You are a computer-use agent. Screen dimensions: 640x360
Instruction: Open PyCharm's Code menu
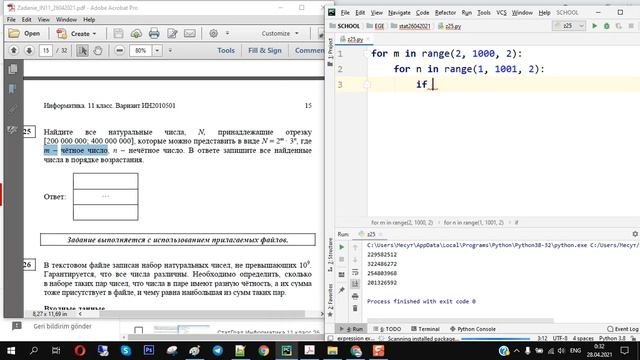point(422,13)
